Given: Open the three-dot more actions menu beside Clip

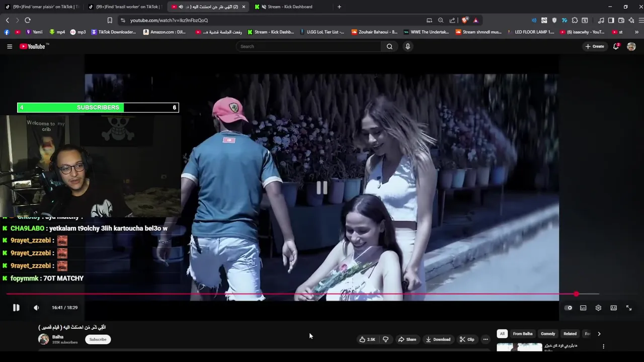Looking at the screenshot, I should 486,339.
